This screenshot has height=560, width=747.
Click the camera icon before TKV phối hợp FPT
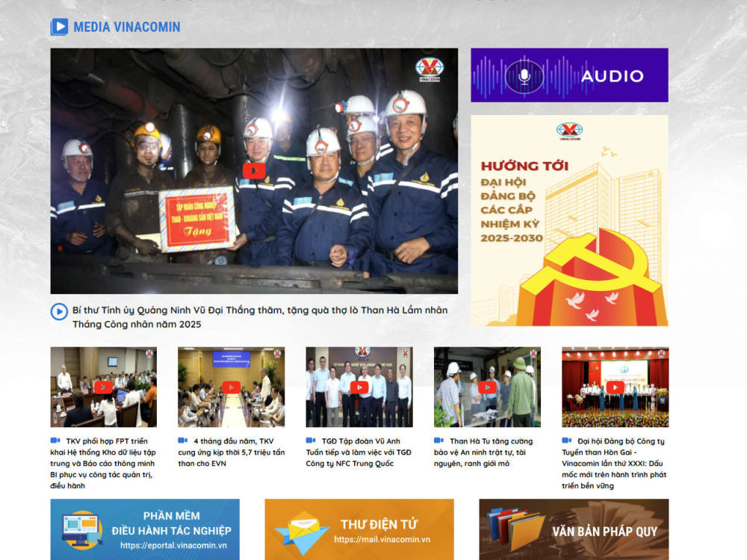[x=55, y=441]
